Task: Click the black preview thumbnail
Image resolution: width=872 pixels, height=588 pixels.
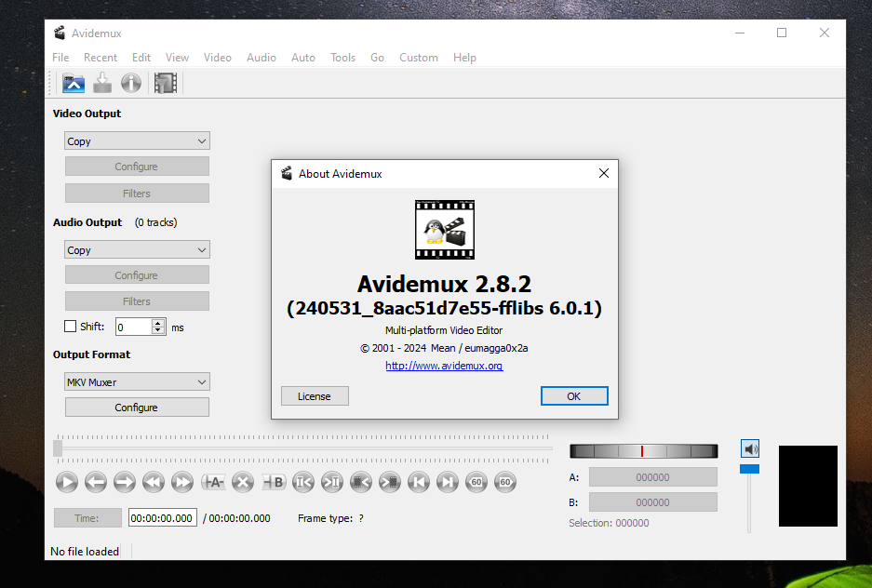Action: (x=808, y=486)
